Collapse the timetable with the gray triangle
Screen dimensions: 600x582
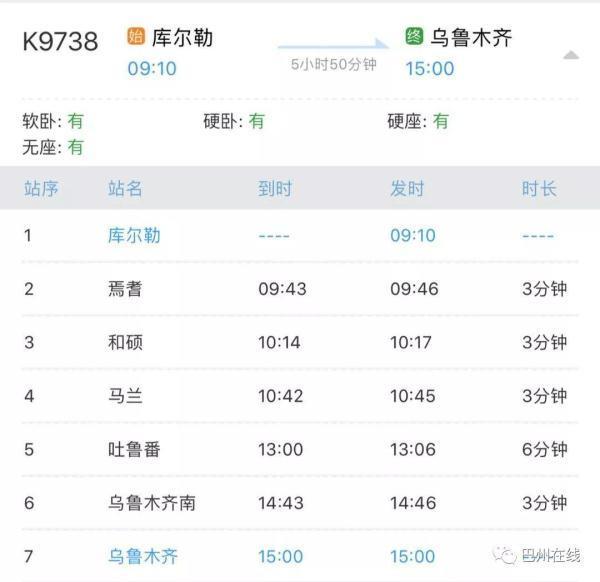click(570, 55)
